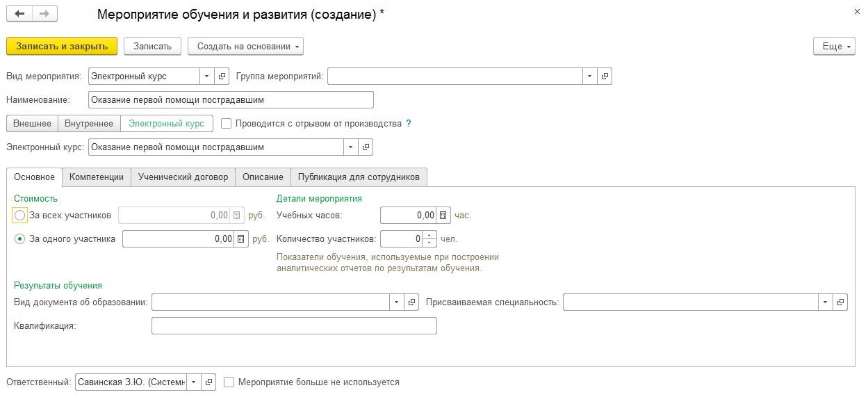Expand the Вид мероприятия dropdown
The height and width of the screenshot is (397, 868).
click(x=207, y=76)
